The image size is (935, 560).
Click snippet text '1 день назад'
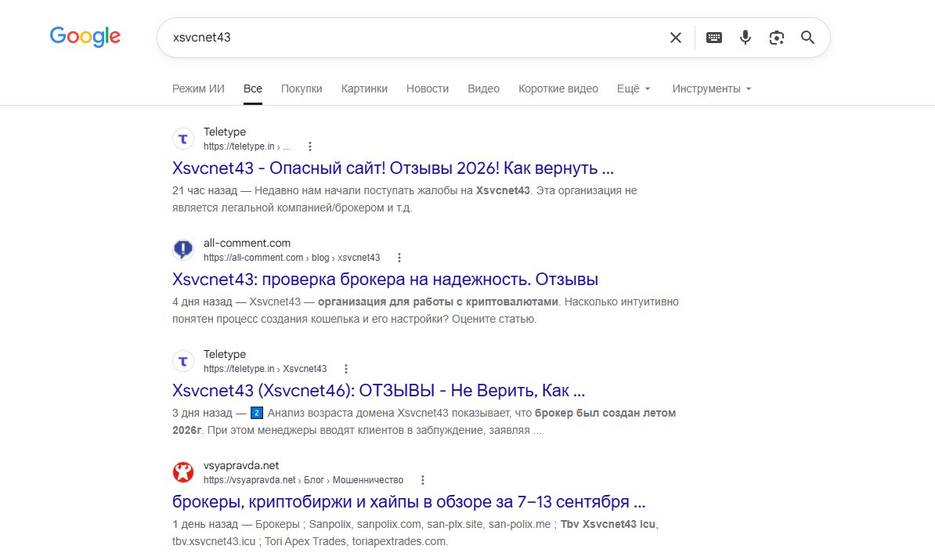point(204,524)
